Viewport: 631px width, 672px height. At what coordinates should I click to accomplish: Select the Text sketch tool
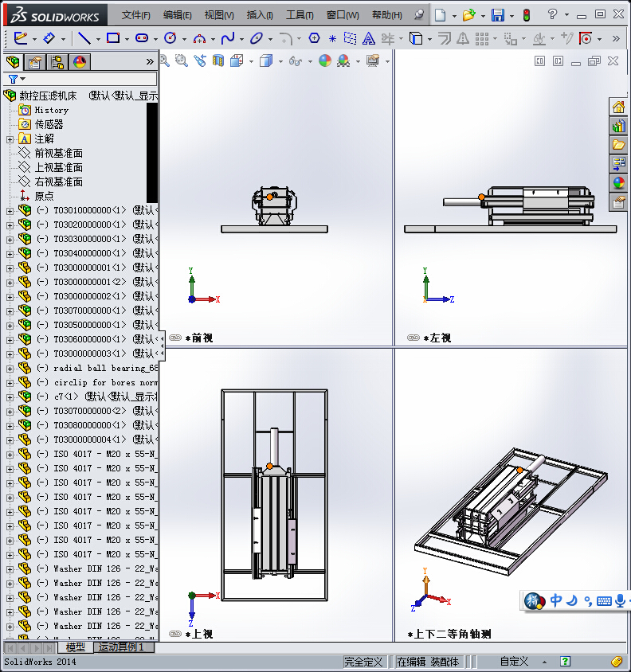368,39
